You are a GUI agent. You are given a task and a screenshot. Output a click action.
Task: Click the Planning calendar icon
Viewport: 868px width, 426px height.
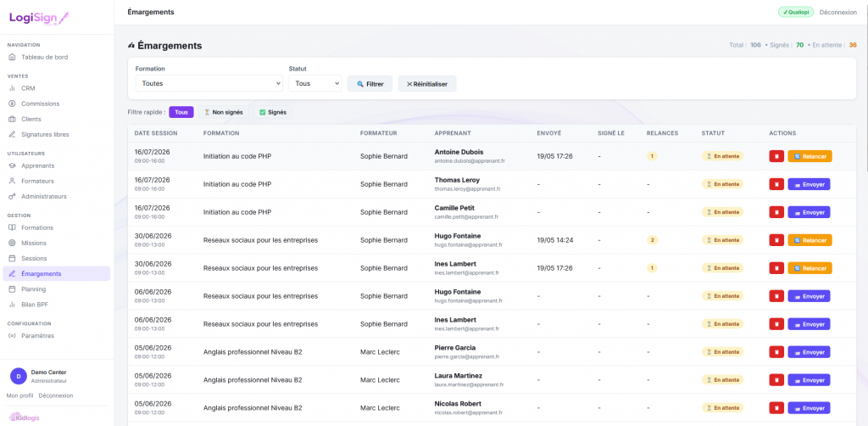[12, 289]
